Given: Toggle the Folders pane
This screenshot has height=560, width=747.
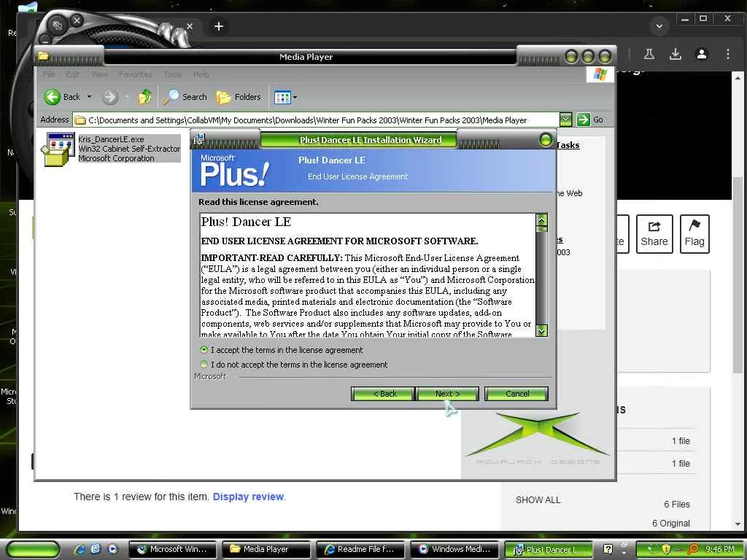Looking at the screenshot, I should click(x=239, y=97).
